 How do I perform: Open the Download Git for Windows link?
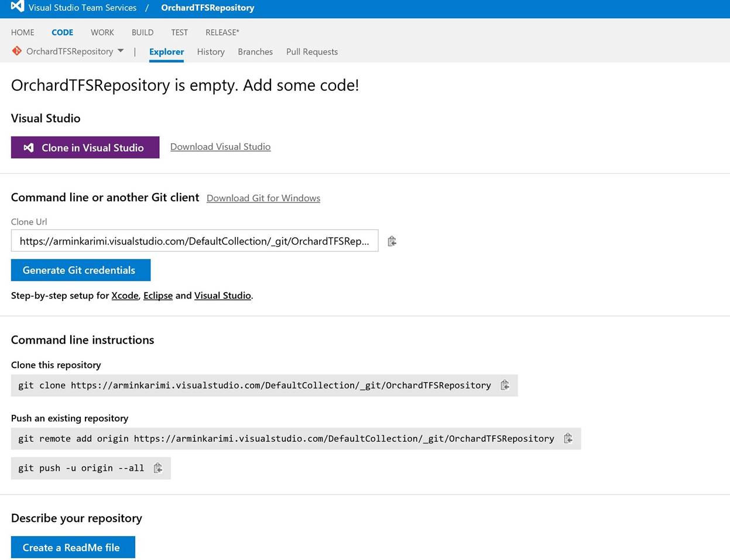click(263, 198)
